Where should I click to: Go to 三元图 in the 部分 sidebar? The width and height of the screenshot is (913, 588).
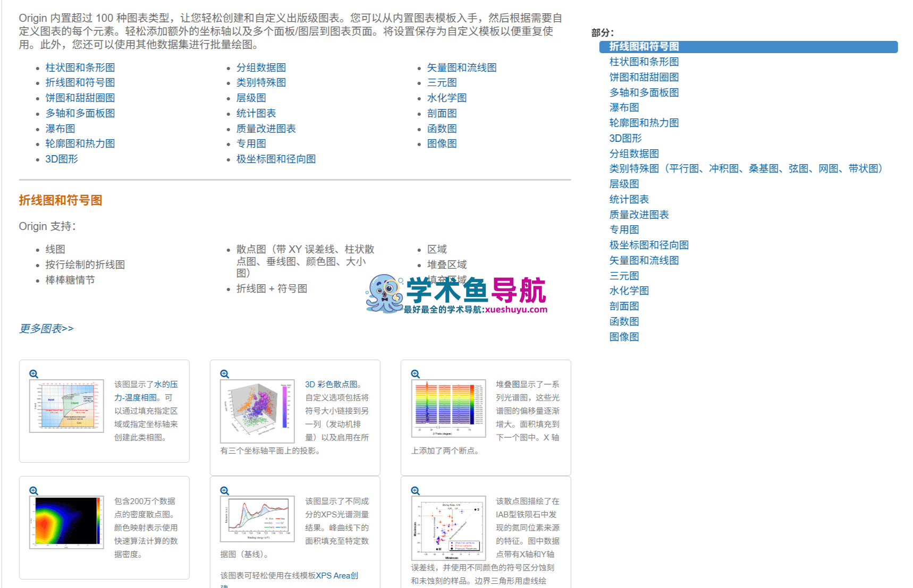point(624,276)
